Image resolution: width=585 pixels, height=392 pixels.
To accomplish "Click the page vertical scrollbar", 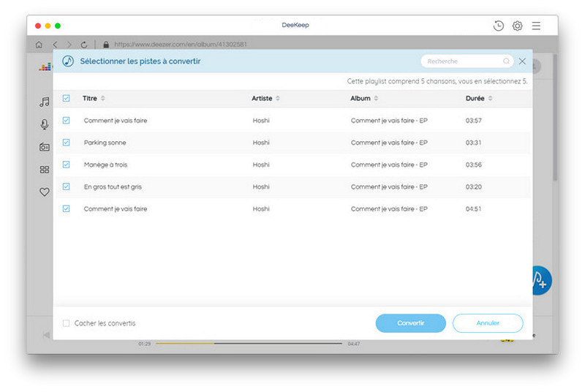I will pyautogui.click(x=555, y=118).
